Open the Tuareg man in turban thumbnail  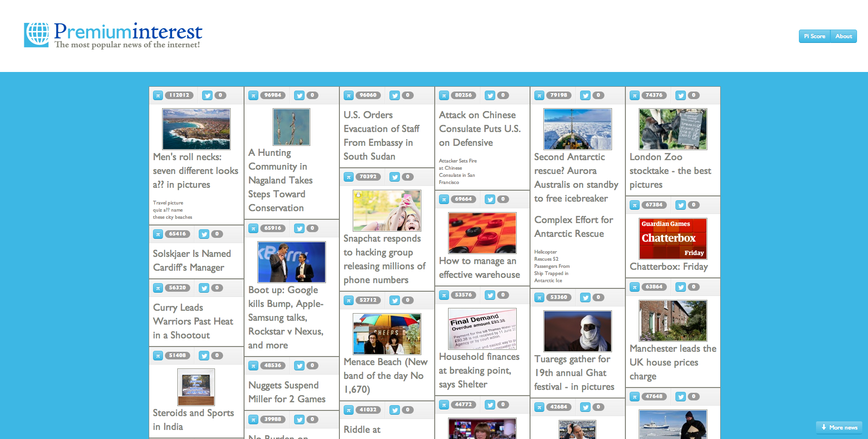(x=578, y=331)
